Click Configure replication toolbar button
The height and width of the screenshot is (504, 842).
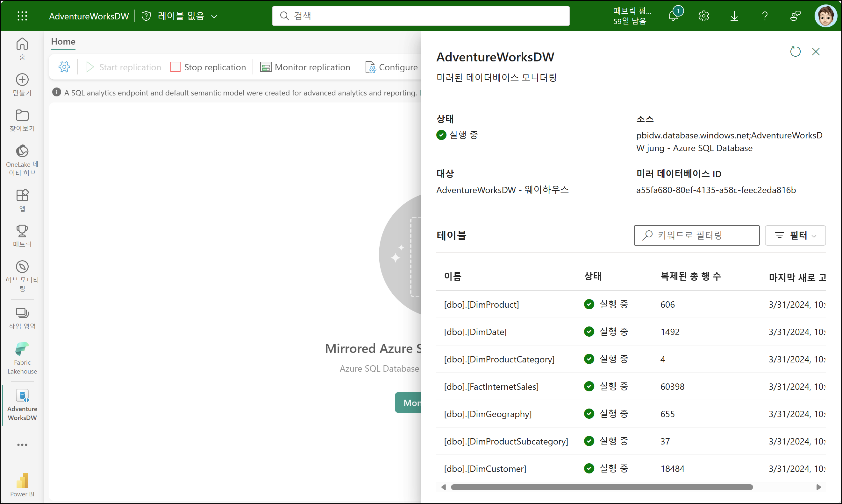[391, 67]
